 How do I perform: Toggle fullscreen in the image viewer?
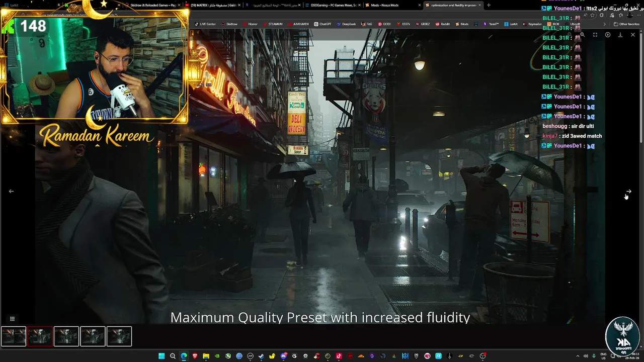(x=595, y=35)
